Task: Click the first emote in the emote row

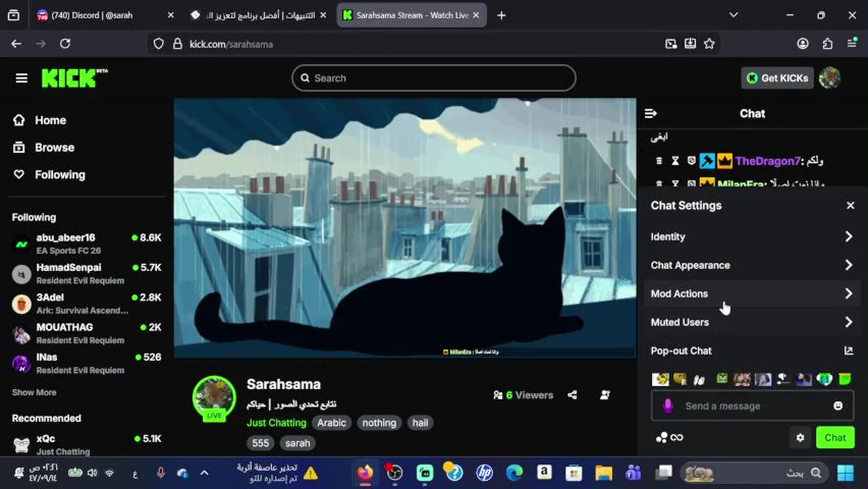Action: click(x=659, y=379)
